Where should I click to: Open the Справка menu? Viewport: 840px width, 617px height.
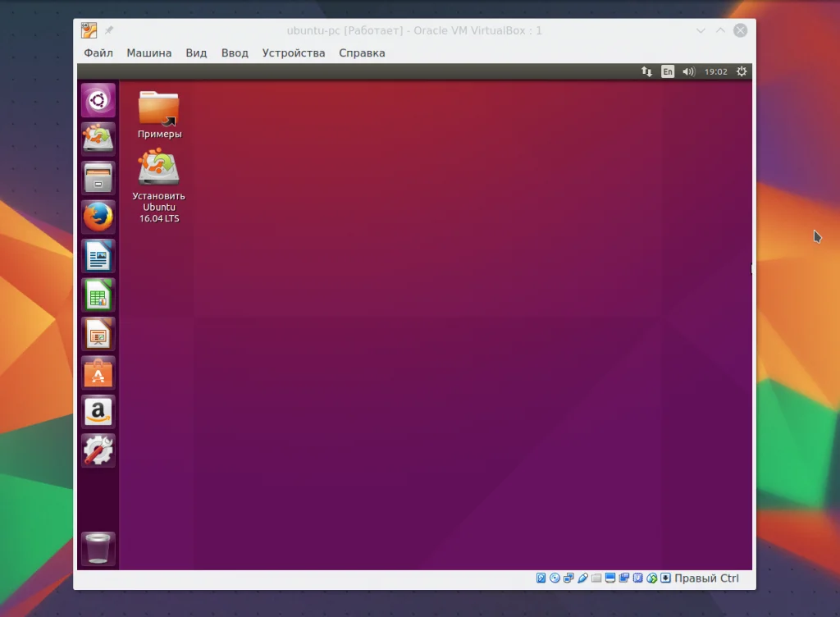[362, 53]
